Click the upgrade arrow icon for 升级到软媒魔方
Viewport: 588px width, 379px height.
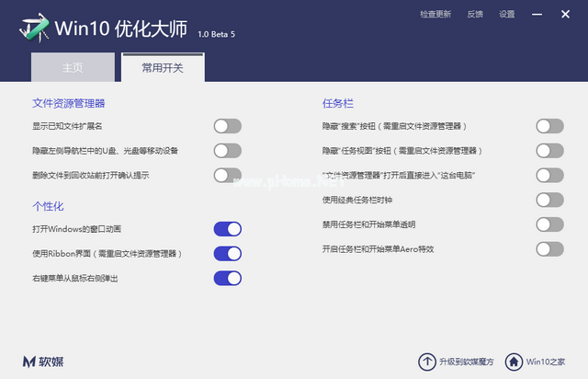coord(427,362)
